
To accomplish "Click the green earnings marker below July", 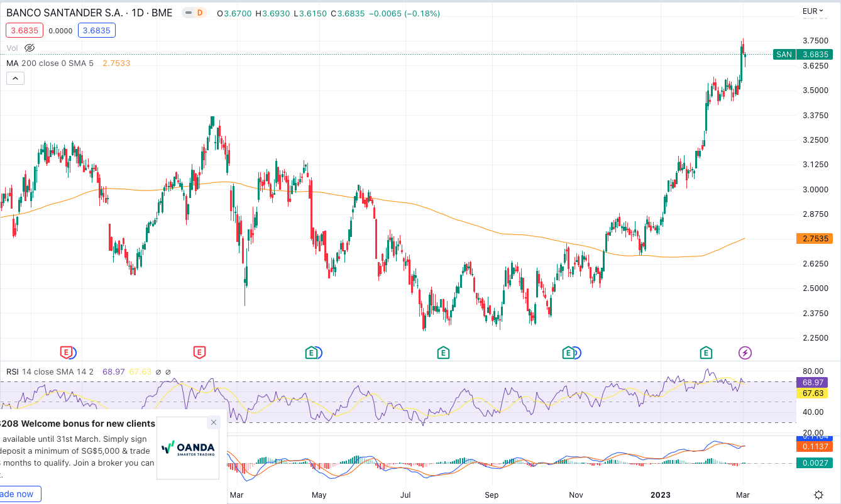I will click(443, 353).
